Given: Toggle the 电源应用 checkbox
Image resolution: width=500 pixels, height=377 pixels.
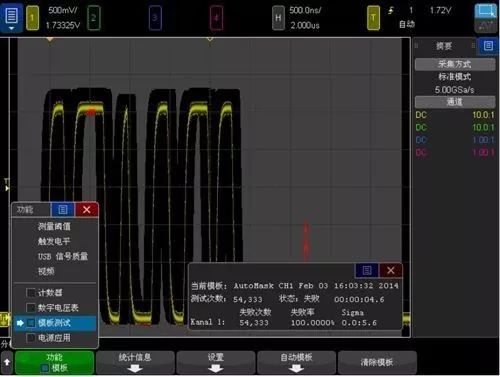Looking at the screenshot, I should 31,338.
